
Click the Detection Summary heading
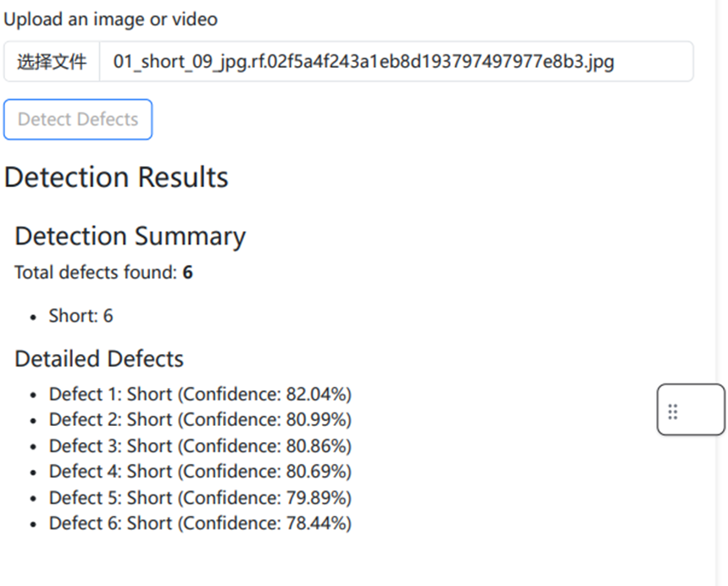click(130, 236)
